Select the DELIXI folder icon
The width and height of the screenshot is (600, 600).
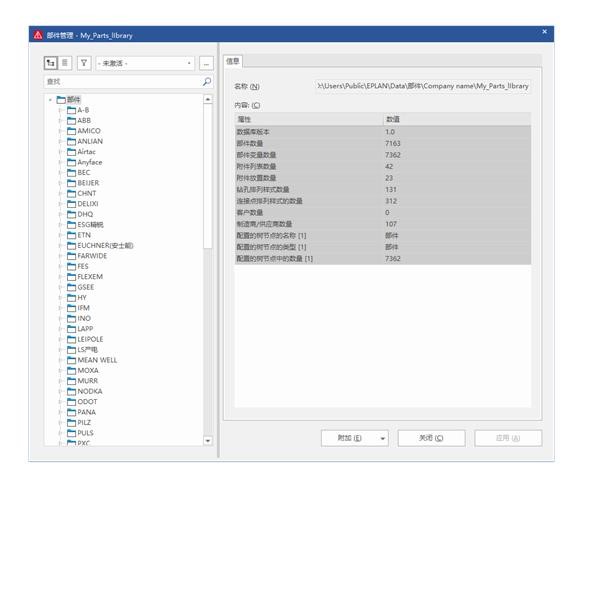tap(72, 204)
